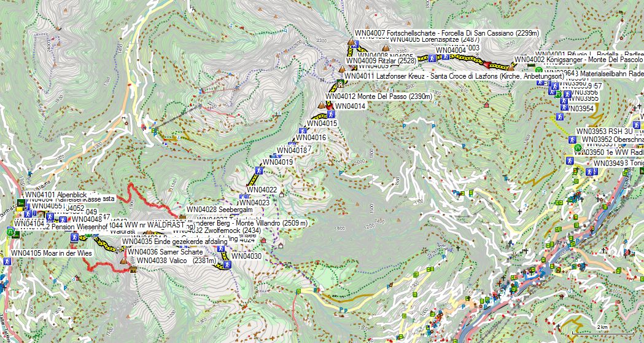644x343 pixels.
Task: Select the hiker icon next to WN04105
Action: click(x=7, y=261)
